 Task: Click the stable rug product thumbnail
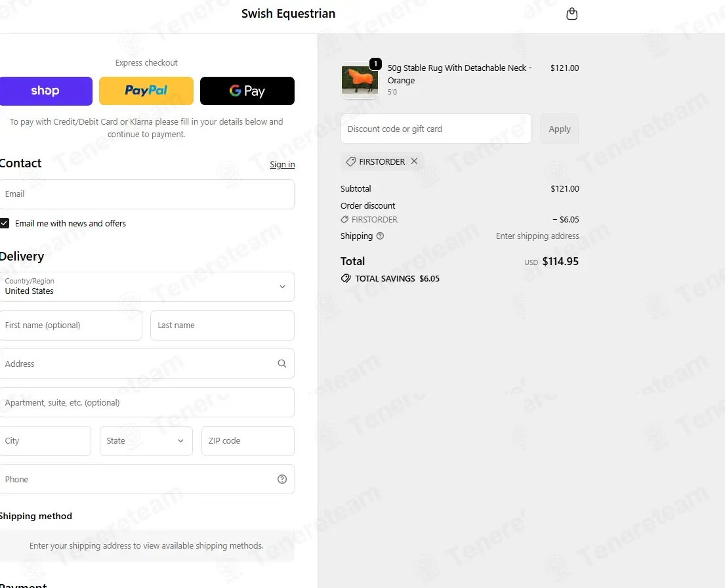tap(360, 80)
